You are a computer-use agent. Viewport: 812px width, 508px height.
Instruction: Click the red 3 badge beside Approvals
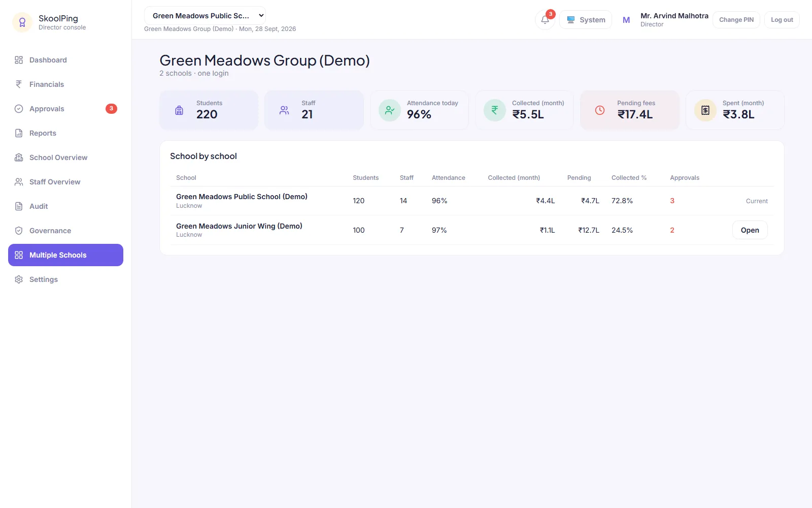tap(111, 109)
